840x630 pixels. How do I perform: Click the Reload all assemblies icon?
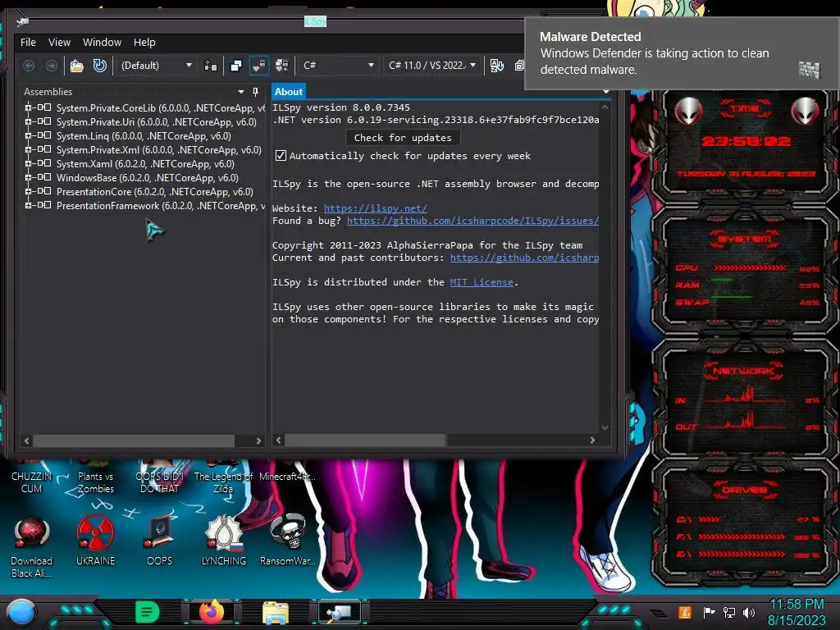tap(99, 66)
